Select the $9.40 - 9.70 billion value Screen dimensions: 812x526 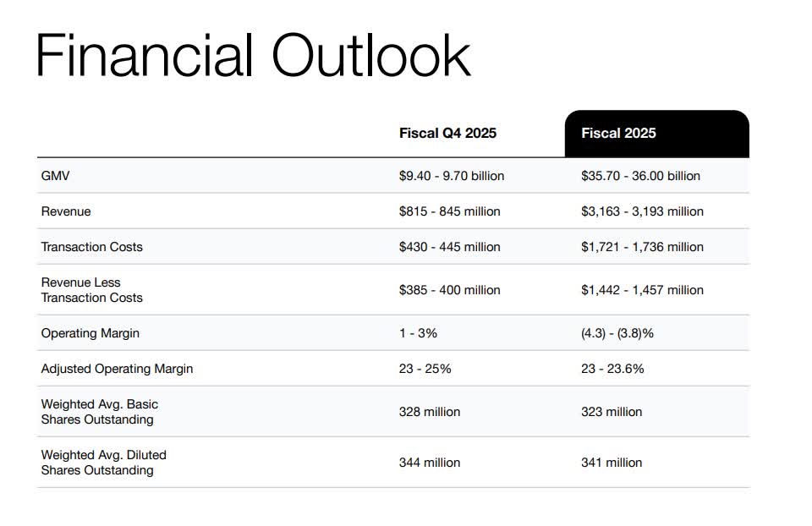(452, 176)
